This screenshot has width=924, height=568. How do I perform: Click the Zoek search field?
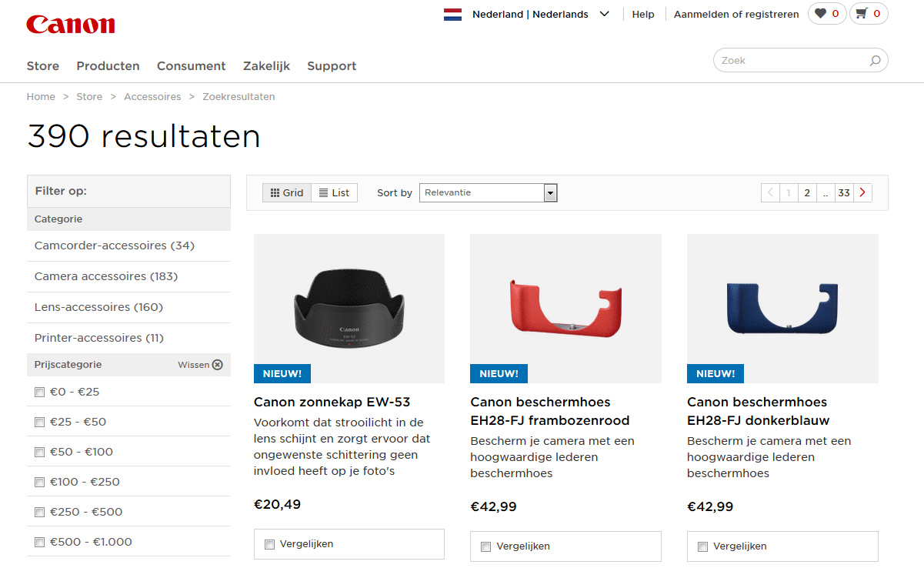pos(791,61)
